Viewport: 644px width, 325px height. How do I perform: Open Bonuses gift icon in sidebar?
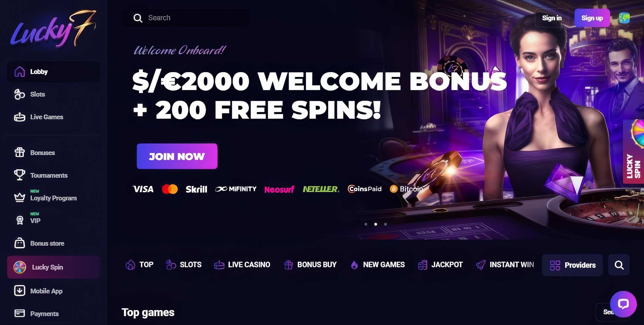20,152
